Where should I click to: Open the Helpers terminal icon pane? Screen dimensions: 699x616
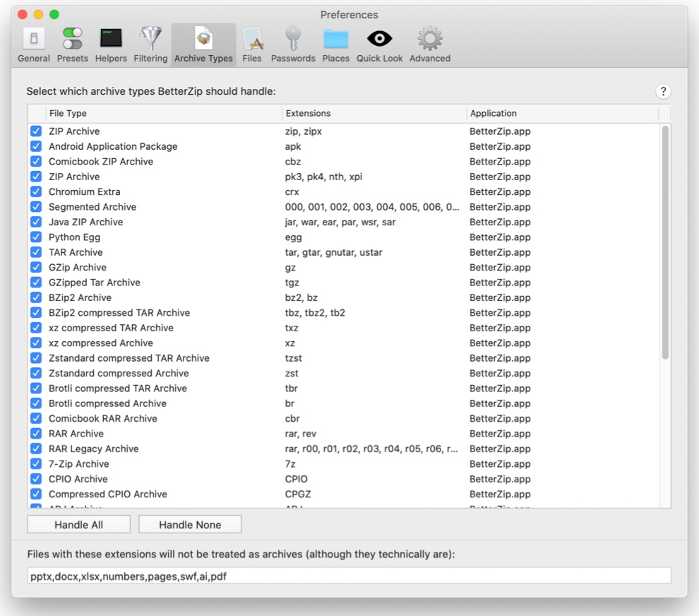pos(111,45)
